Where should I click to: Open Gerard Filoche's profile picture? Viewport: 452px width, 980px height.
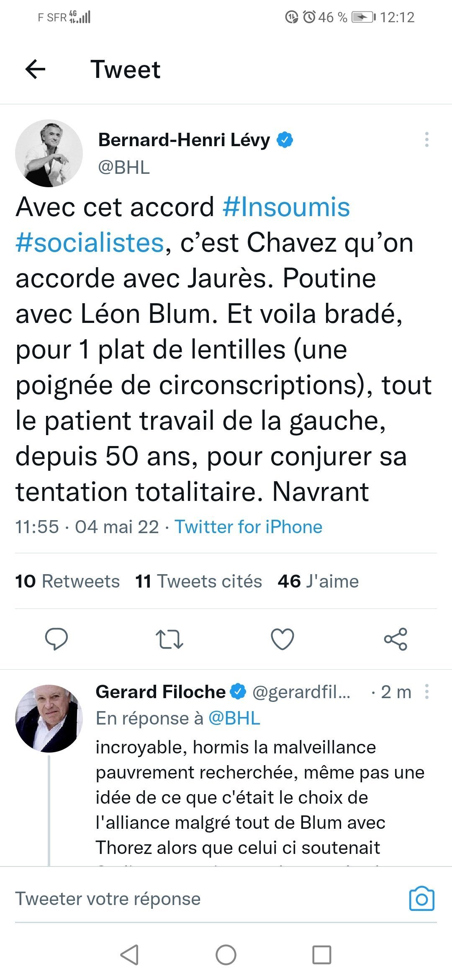[x=49, y=718]
